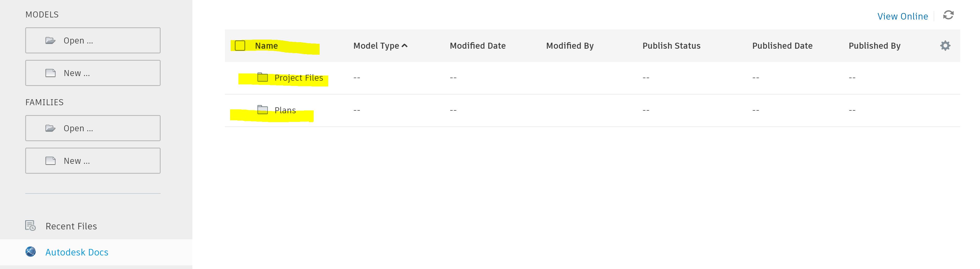Image resolution: width=980 pixels, height=269 pixels.
Task: Open column settings gear icon
Action: coord(945,46)
